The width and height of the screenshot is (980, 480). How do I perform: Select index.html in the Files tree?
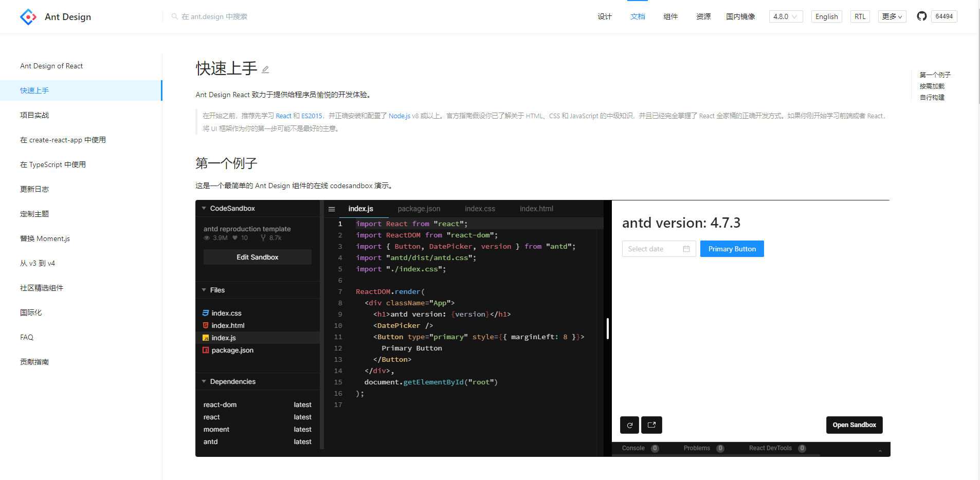pos(258,325)
